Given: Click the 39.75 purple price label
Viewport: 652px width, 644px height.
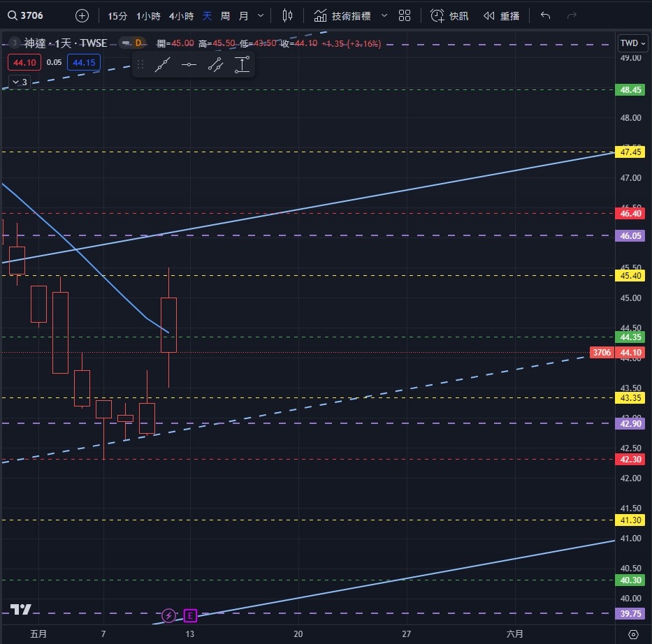Looking at the screenshot, I should 630,613.
